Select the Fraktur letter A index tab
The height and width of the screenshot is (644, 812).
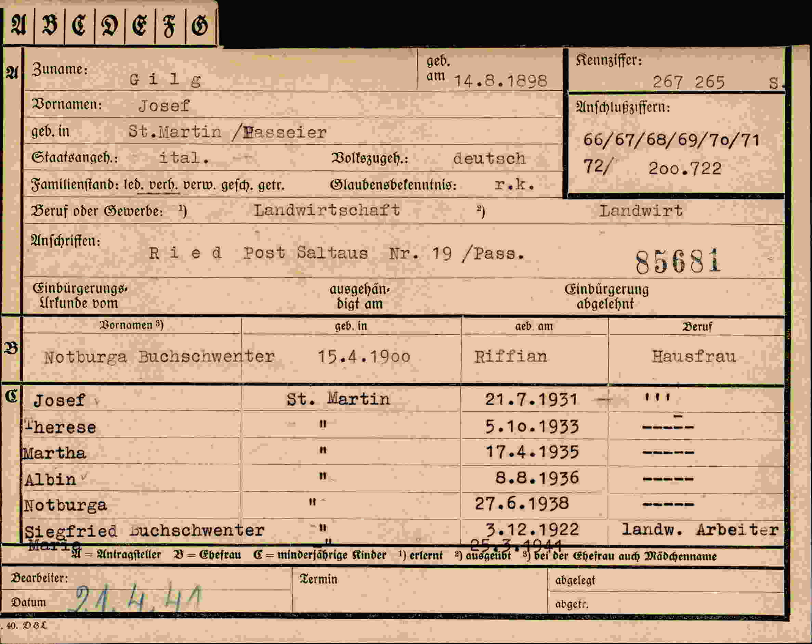19,26
